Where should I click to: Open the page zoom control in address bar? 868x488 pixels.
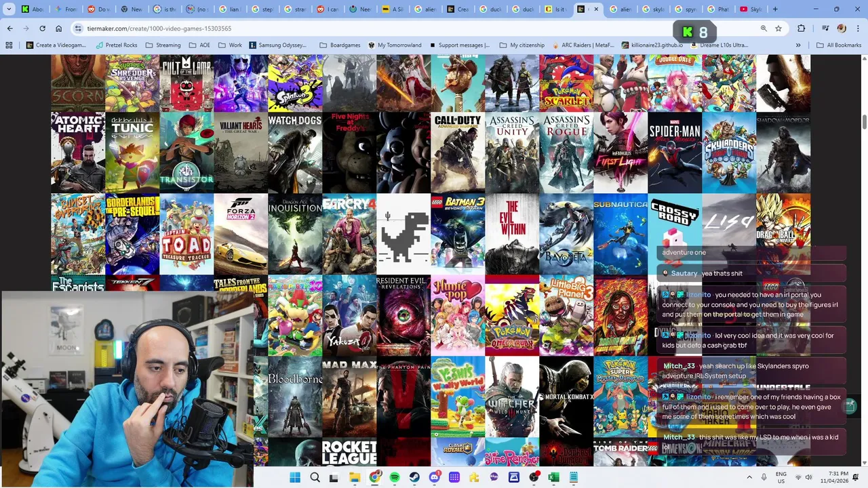pyautogui.click(x=764, y=28)
